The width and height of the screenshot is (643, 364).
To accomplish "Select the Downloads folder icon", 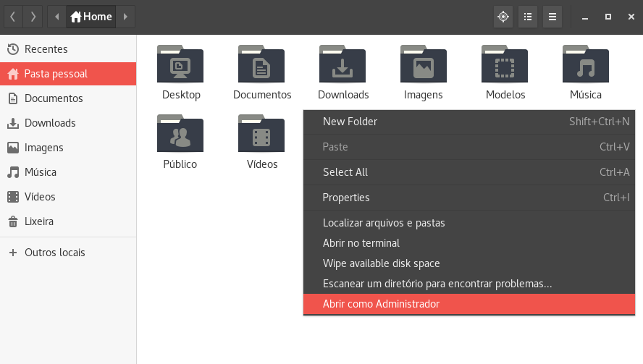I will pyautogui.click(x=342, y=64).
